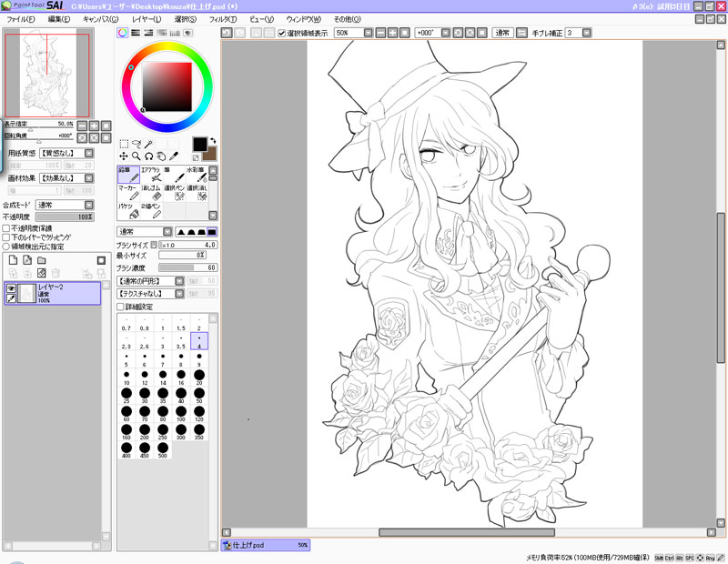Swap foreground and background colors
This screenshot has width=728, height=564.
(x=213, y=140)
